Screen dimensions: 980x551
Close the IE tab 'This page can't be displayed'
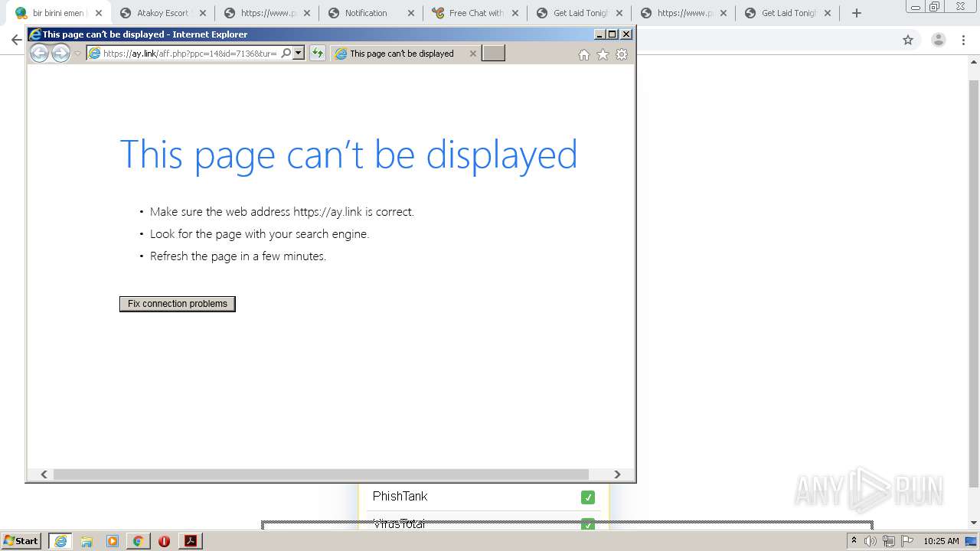[x=472, y=54]
